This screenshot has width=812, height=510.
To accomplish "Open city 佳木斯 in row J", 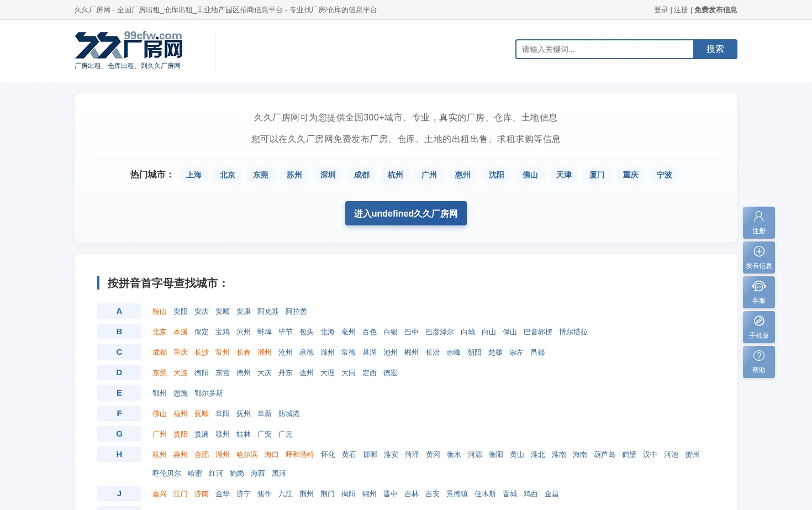I will 485,494.
